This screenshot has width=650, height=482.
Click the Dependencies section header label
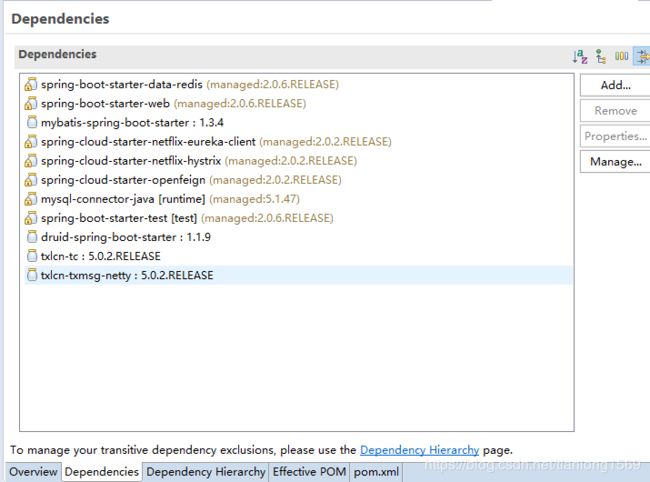[57, 54]
